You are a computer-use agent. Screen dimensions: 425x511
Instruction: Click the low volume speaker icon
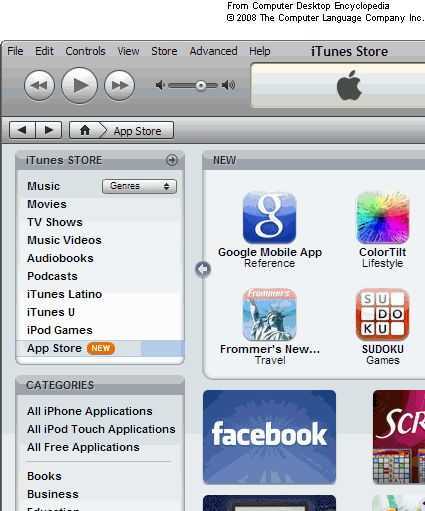click(160, 85)
